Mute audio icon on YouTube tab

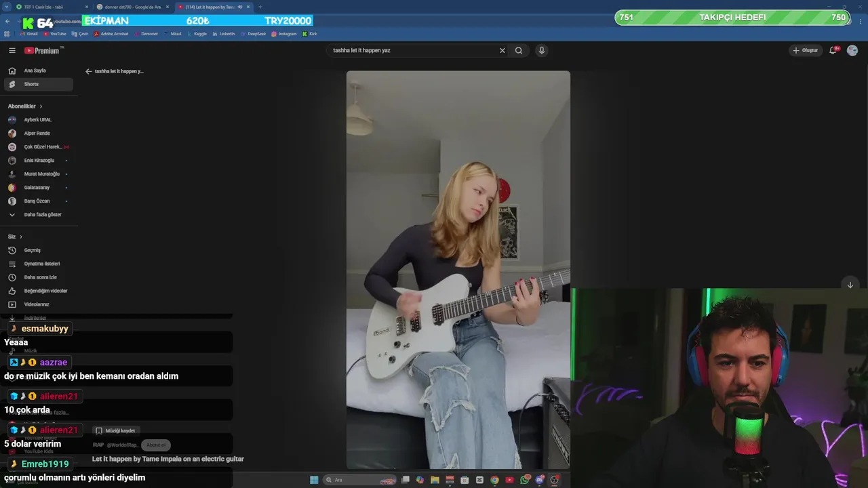coord(240,7)
